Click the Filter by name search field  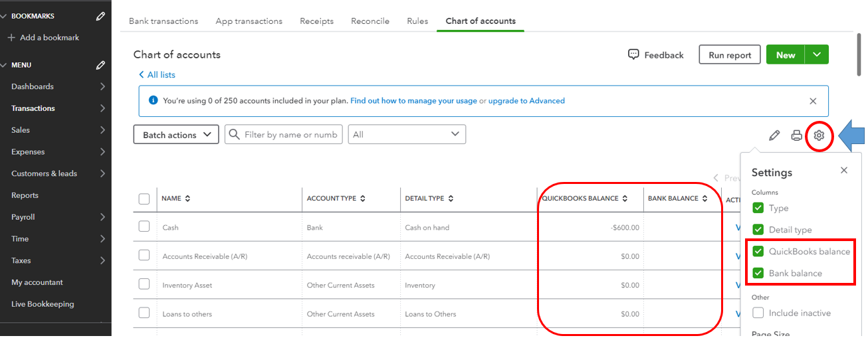click(290, 135)
